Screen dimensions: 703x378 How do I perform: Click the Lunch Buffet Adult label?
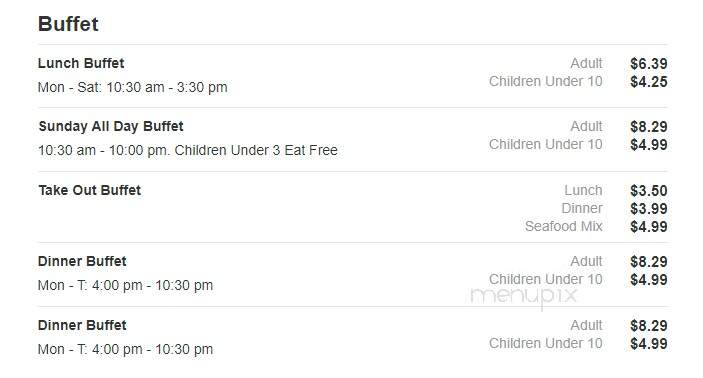pyautogui.click(x=586, y=63)
